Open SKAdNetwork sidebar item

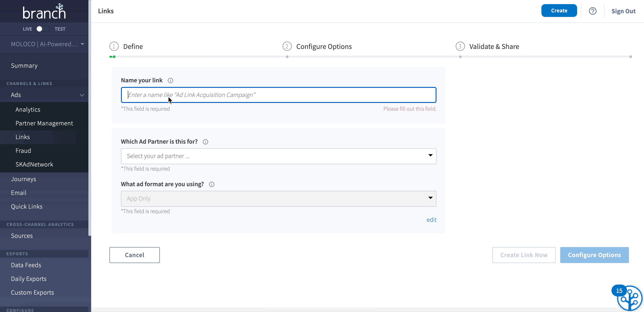(x=34, y=164)
